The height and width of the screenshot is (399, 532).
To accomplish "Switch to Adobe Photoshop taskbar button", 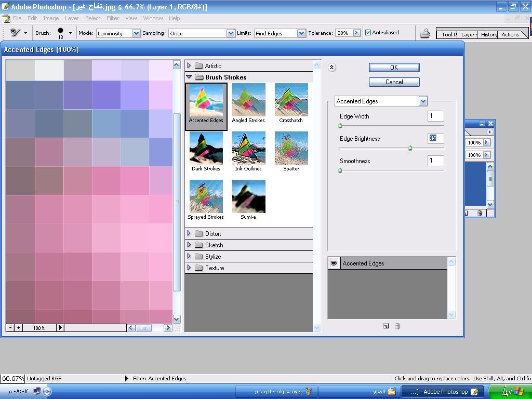I will pyautogui.click(x=443, y=392).
